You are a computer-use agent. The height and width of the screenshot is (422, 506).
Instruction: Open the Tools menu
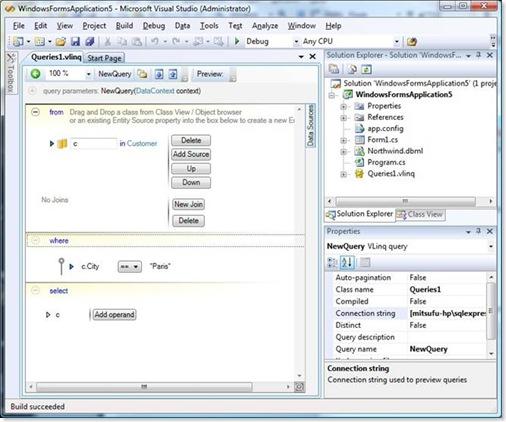point(209,26)
